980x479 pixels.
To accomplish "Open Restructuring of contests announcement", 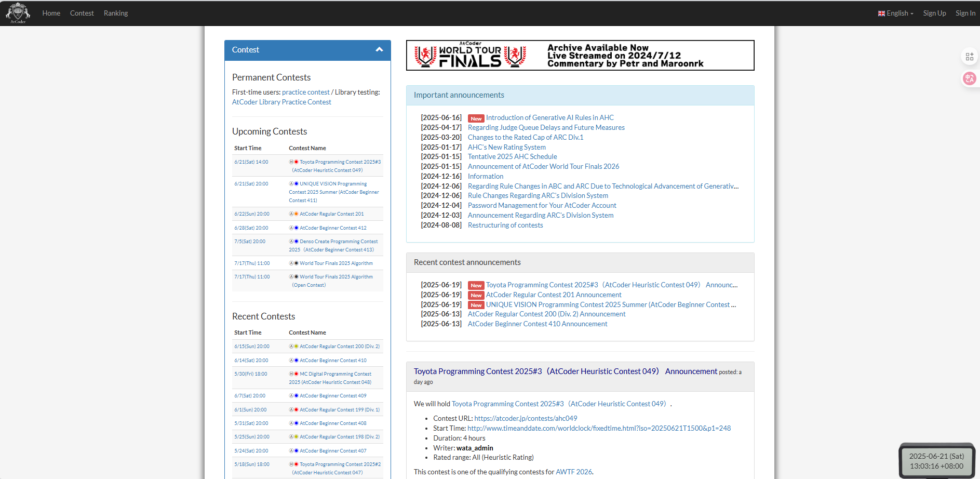I will (x=505, y=225).
